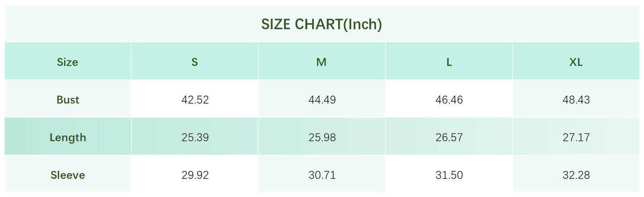Click the S column header
The width and height of the screenshot is (644, 197).
(195, 62)
